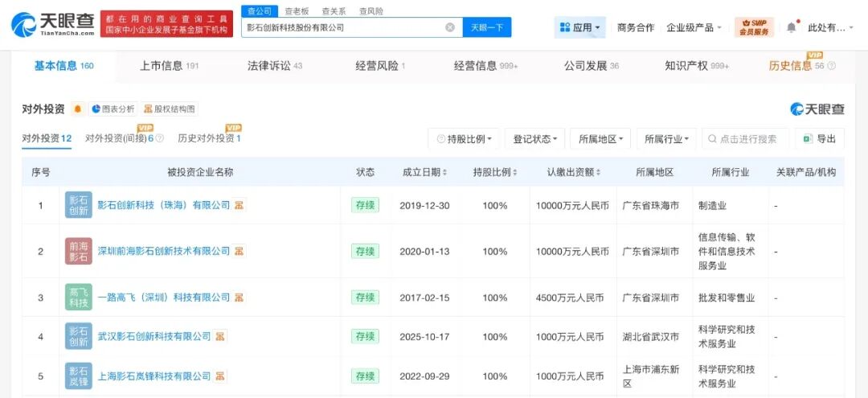868x398 pixels.
Task: Select the 经营风险 tab
Action: point(380,66)
